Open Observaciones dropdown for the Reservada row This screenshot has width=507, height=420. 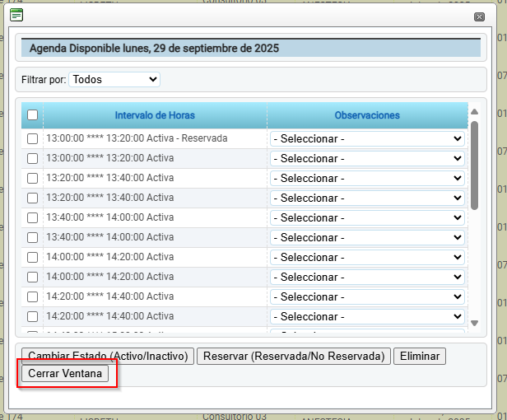click(367, 138)
